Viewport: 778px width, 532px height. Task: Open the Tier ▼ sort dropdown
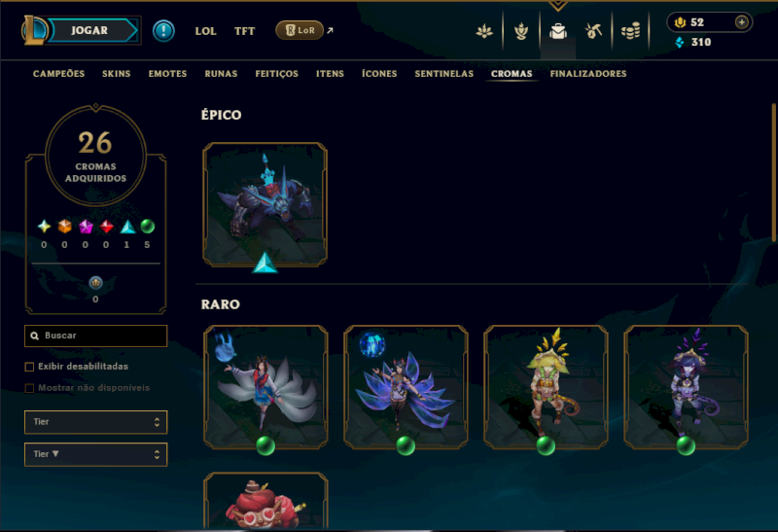tap(95, 454)
